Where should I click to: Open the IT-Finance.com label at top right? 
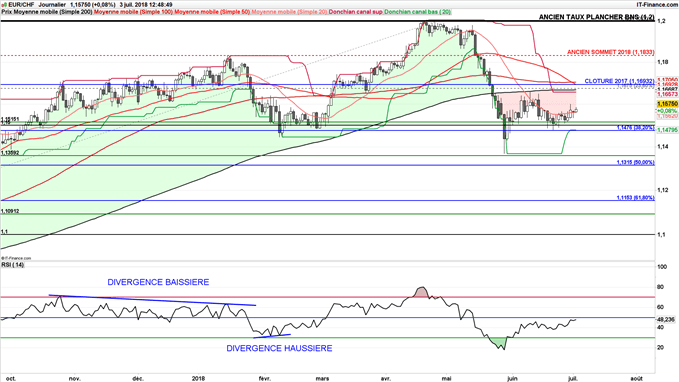(x=656, y=5)
